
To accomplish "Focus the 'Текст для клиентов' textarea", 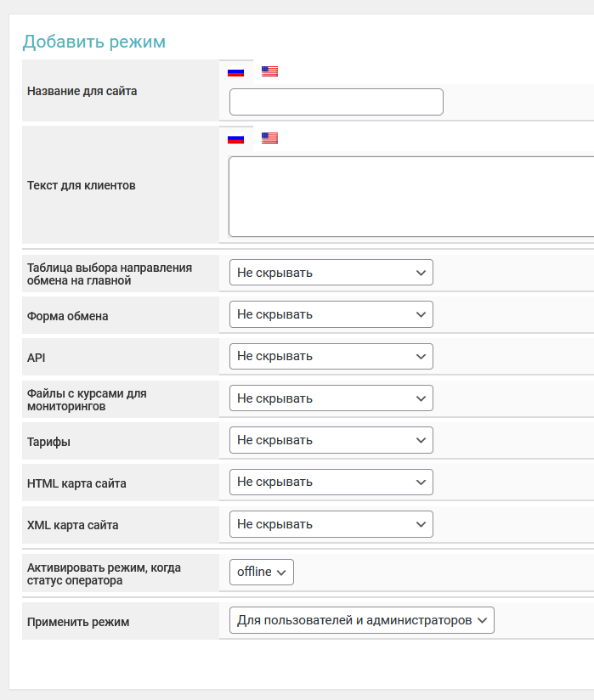I will pyautogui.click(x=411, y=196).
